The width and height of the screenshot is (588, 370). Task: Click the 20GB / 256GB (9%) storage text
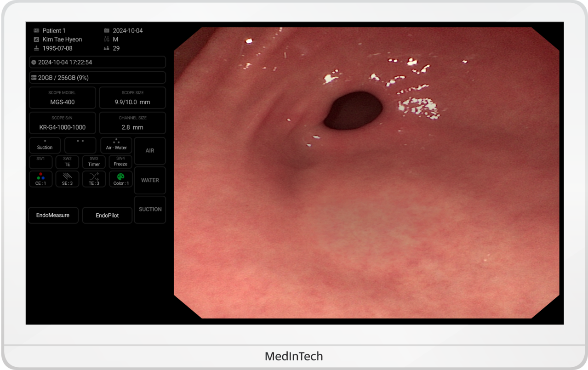(63, 78)
